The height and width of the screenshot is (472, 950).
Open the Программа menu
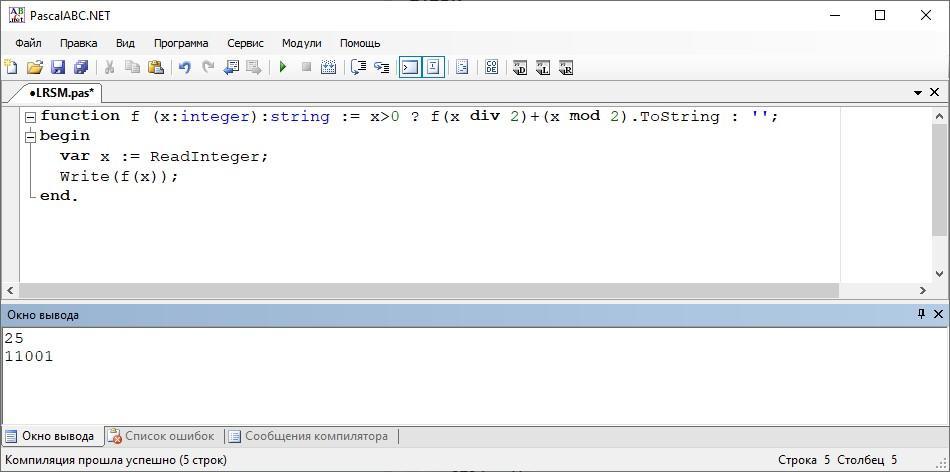[x=181, y=43]
